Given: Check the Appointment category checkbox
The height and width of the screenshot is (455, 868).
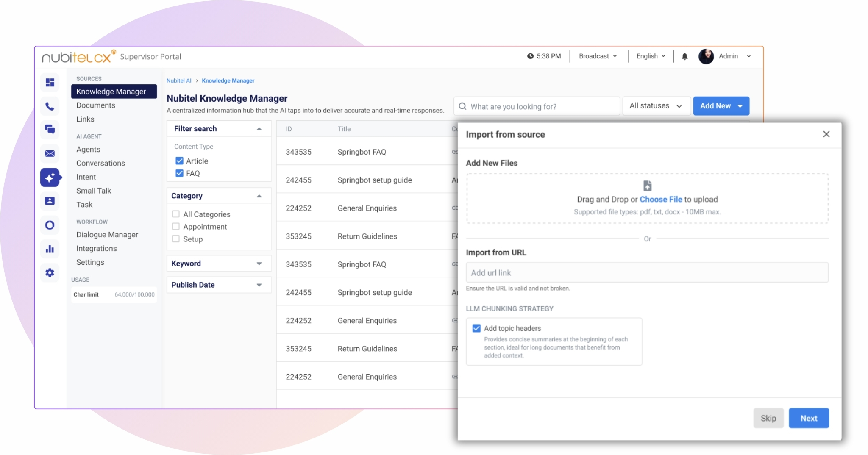Looking at the screenshot, I should click(x=176, y=227).
